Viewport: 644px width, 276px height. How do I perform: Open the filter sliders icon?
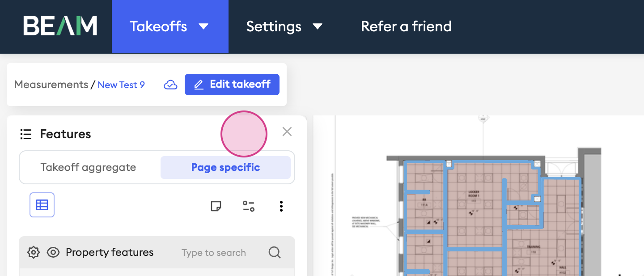point(249,206)
